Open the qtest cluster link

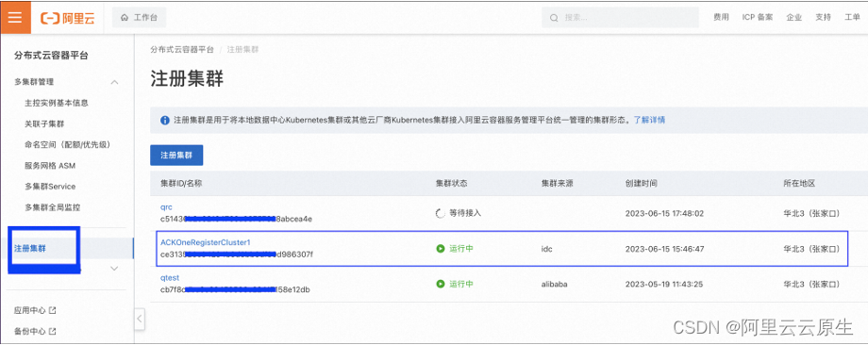pyautogui.click(x=170, y=277)
